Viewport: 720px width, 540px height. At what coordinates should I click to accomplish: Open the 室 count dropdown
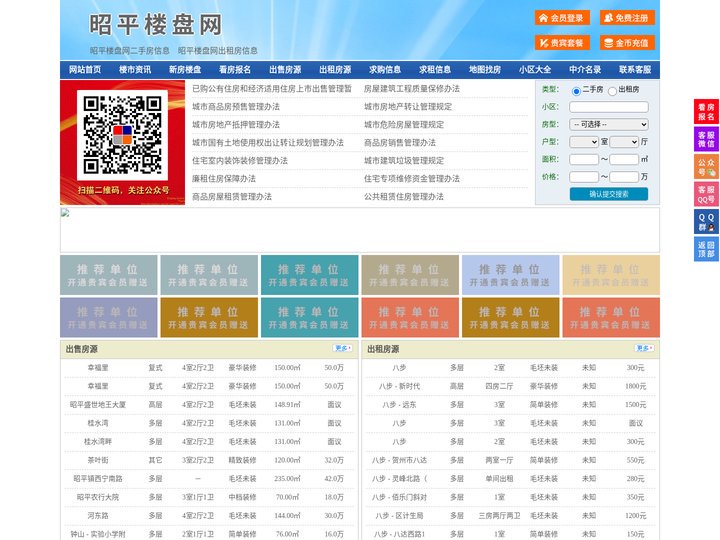(x=584, y=142)
